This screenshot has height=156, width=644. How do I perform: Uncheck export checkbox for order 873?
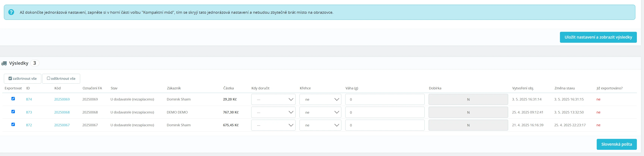click(13, 112)
